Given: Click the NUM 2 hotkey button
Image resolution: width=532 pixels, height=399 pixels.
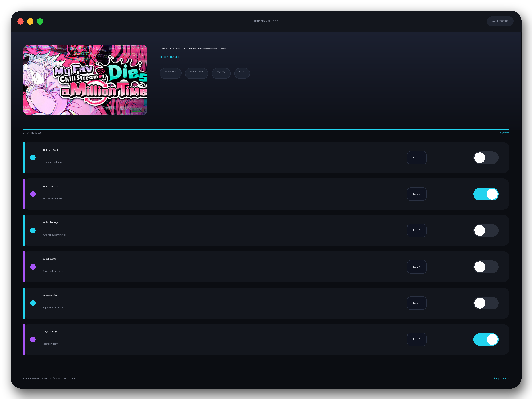Looking at the screenshot, I should point(417,194).
